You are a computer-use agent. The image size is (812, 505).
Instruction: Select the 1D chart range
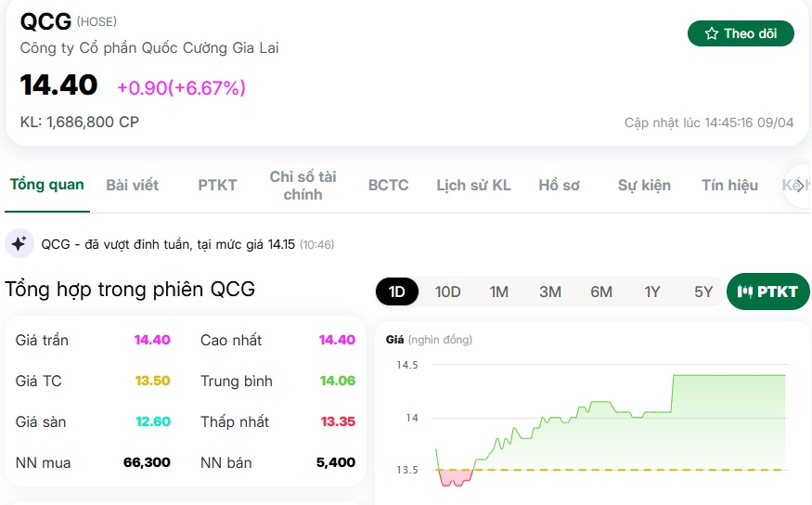396,291
